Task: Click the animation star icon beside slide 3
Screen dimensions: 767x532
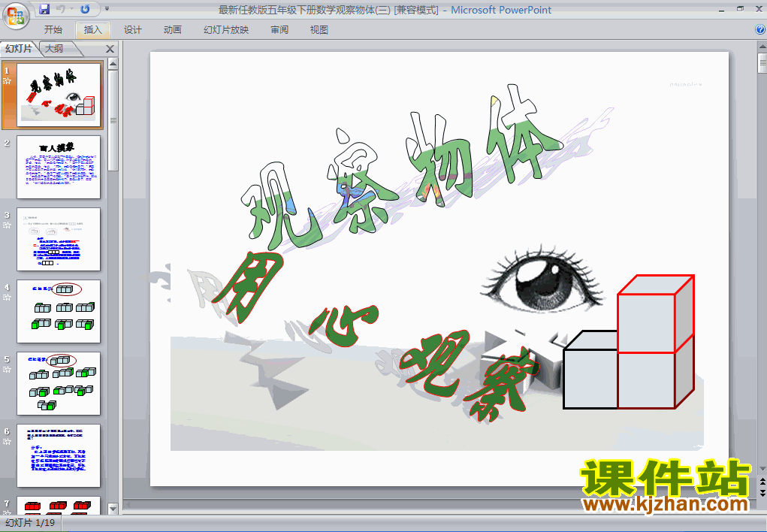Action: (x=7, y=225)
